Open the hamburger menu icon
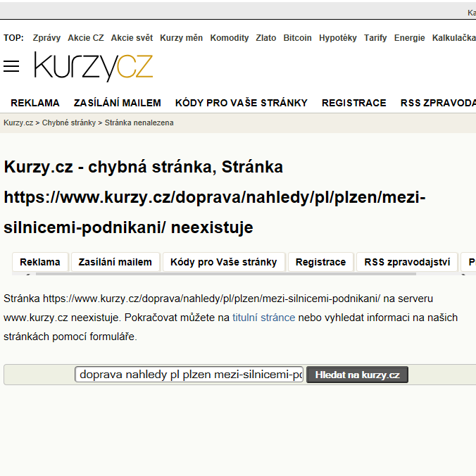This screenshot has width=476, height=476. click(x=11, y=66)
